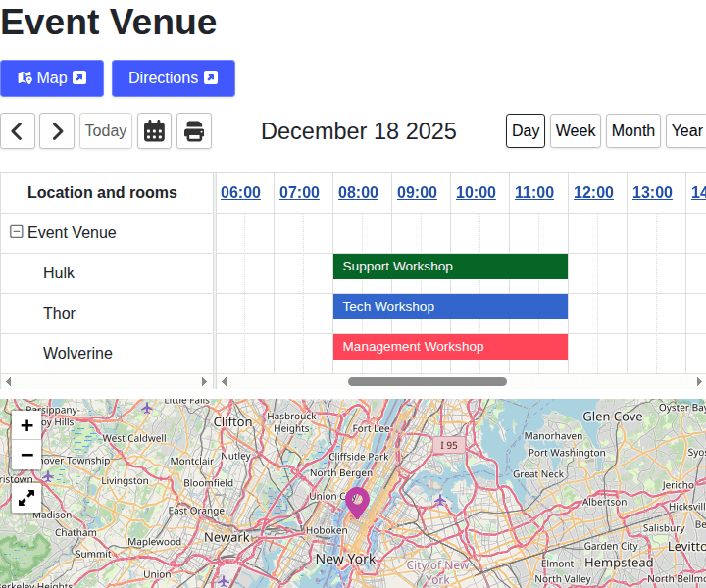The width and height of the screenshot is (706, 588).
Task: Switch to Week view
Action: coord(576,130)
